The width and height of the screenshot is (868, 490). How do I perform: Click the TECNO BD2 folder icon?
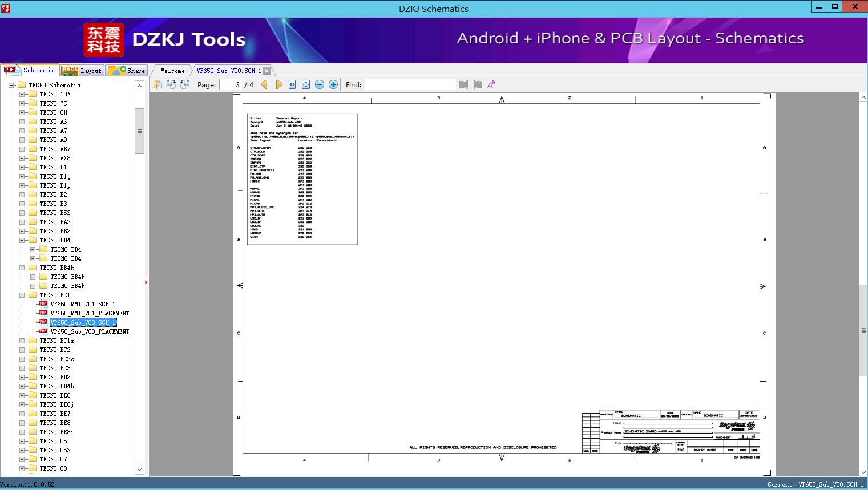(x=33, y=377)
